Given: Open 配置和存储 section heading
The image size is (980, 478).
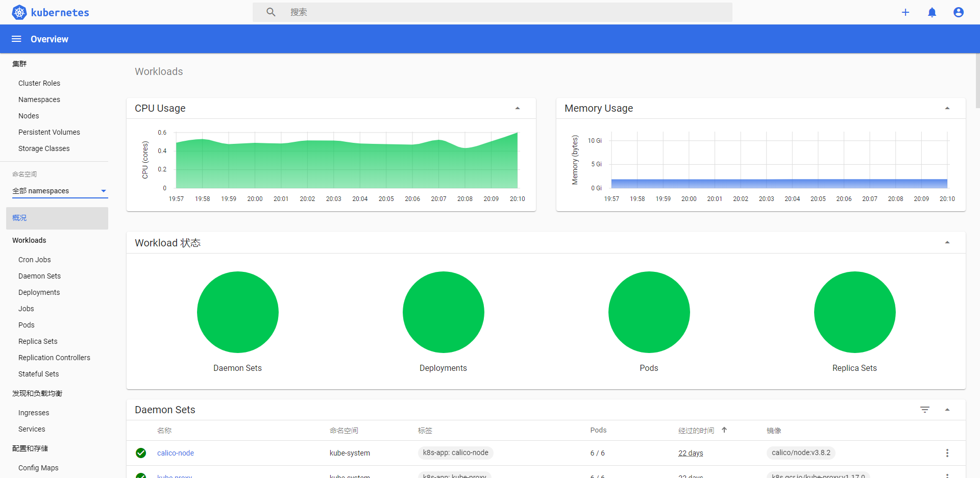Looking at the screenshot, I should tap(30, 448).
